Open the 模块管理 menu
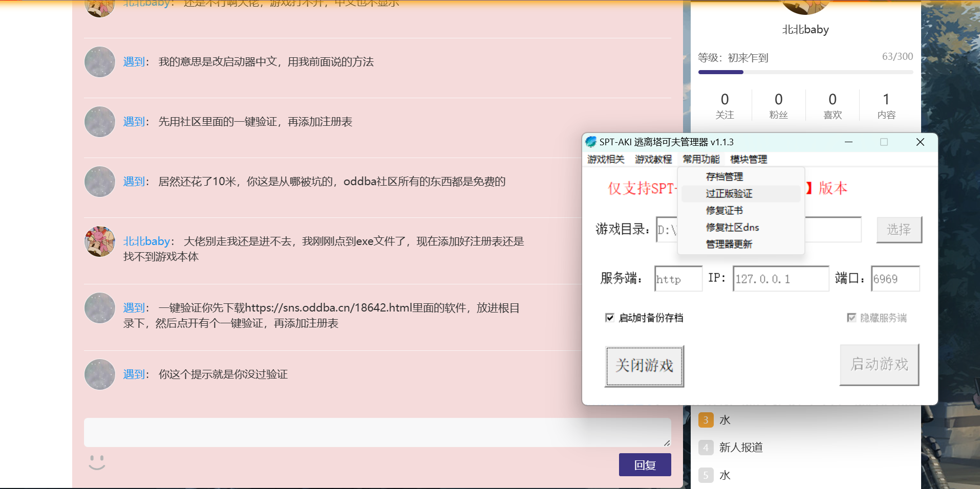980x489 pixels. coord(748,159)
